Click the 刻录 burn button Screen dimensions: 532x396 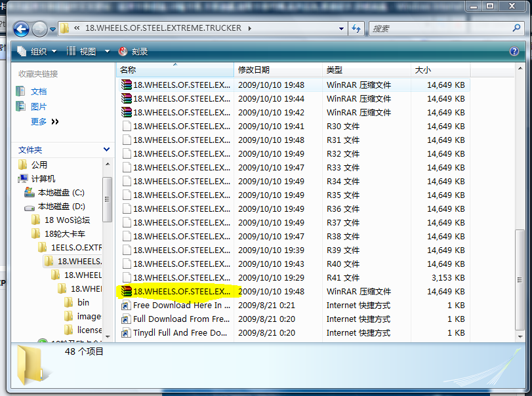point(133,52)
